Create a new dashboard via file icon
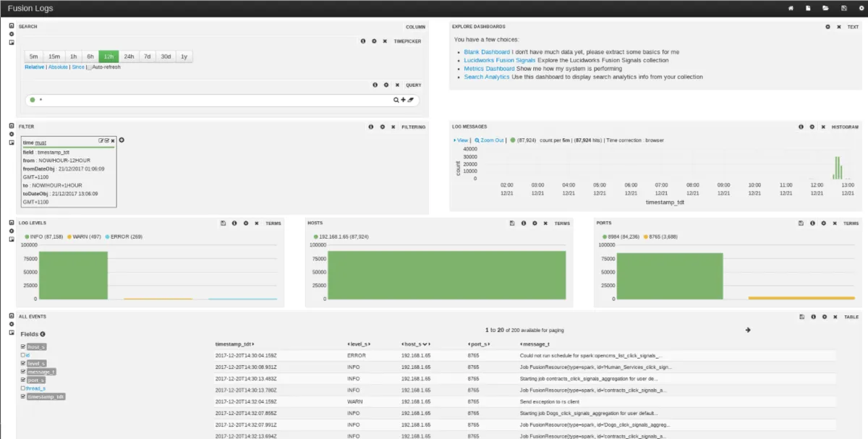 (809, 9)
